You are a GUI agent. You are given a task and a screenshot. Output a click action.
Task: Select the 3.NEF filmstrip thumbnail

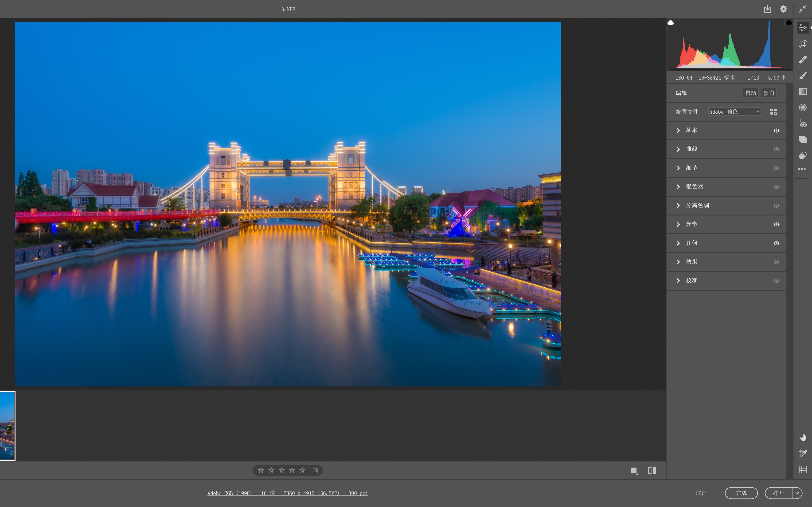pyautogui.click(x=7, y=426)
